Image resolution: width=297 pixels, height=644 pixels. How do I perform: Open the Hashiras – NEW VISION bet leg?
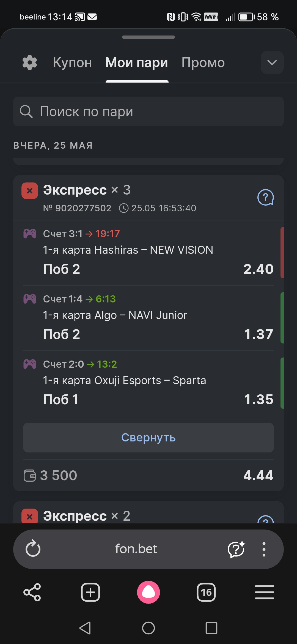pyautogui.click(x=148, y=253)
